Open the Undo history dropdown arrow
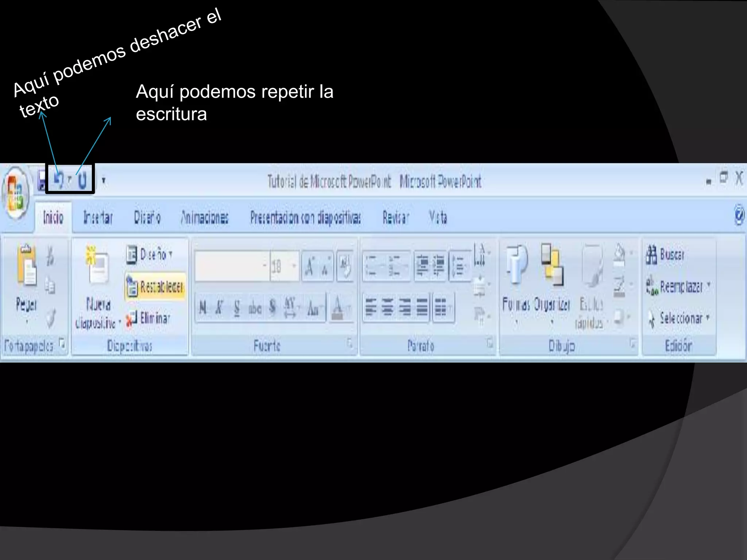 (69, 179)
